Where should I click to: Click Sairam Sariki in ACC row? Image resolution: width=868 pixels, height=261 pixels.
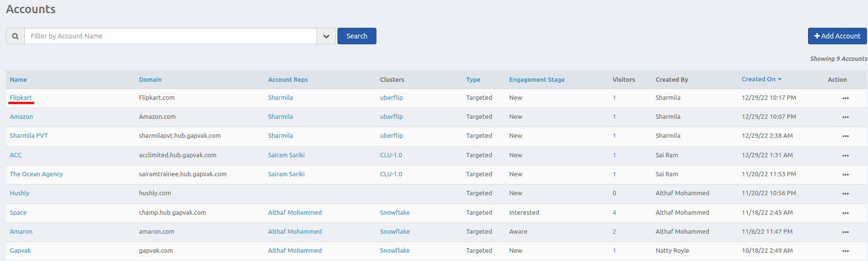tap(286, 155)
